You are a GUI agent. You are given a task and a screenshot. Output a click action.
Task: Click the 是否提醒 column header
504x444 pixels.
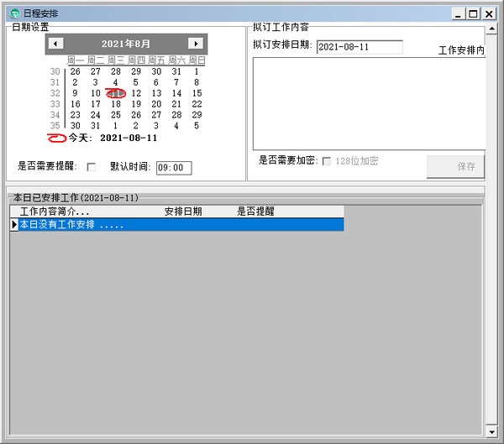point(255,212)
